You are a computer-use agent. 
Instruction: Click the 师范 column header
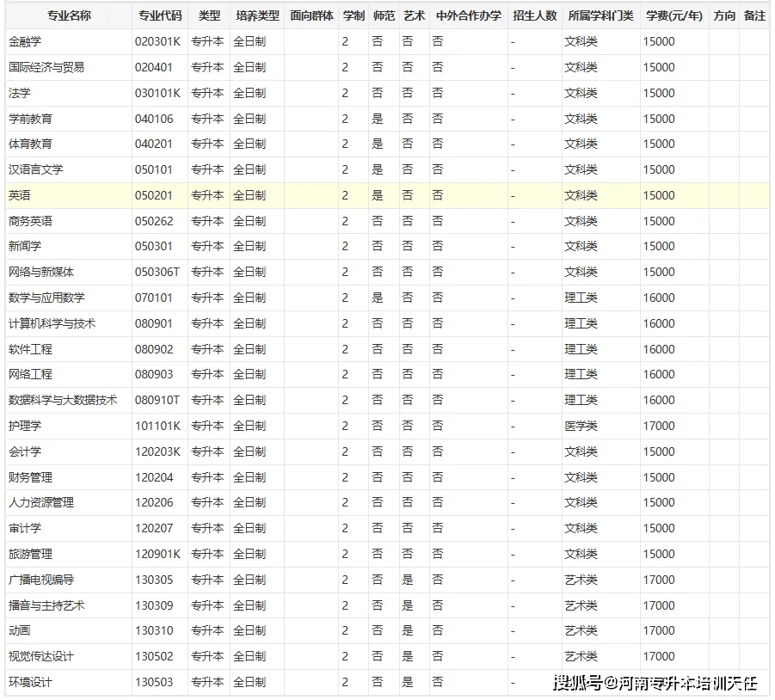tap(384, 15)
